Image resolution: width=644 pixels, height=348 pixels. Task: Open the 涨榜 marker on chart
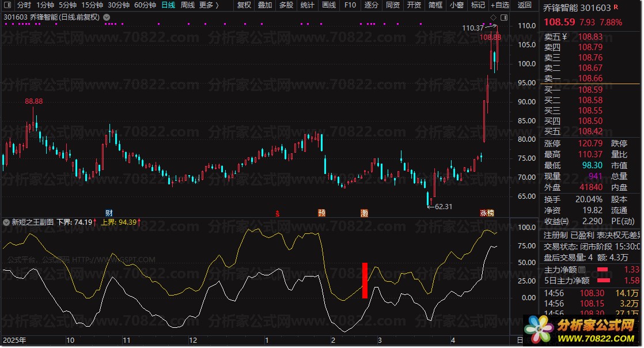click(x=487, y=213)
